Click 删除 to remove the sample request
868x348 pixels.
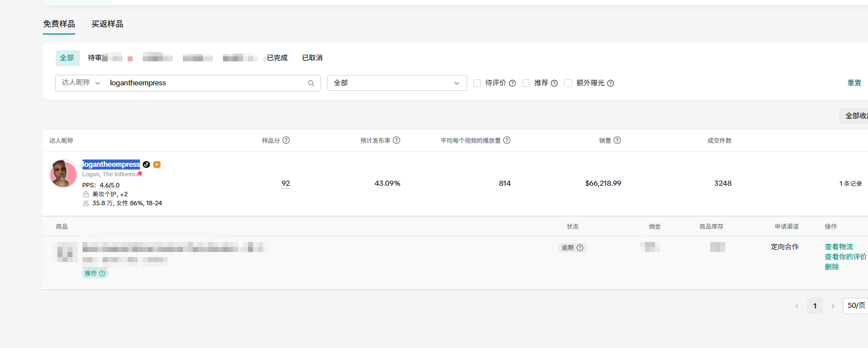tap(832, 267)
